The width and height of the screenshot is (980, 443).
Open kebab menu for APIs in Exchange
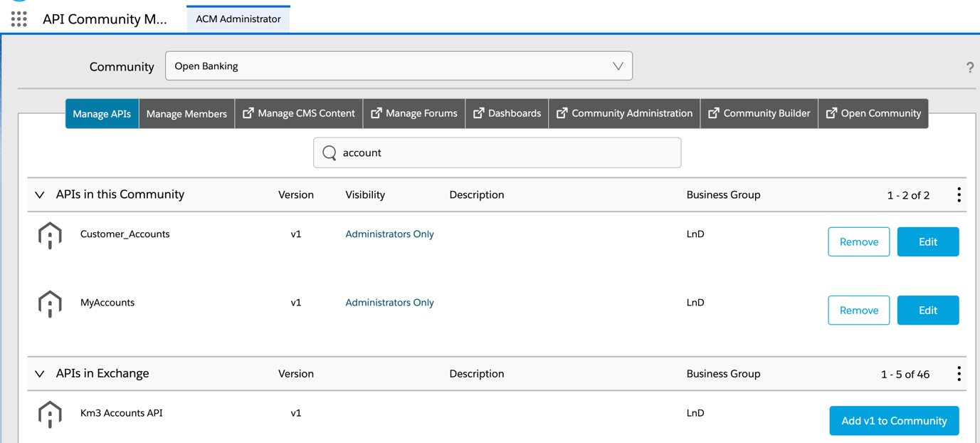959,373
